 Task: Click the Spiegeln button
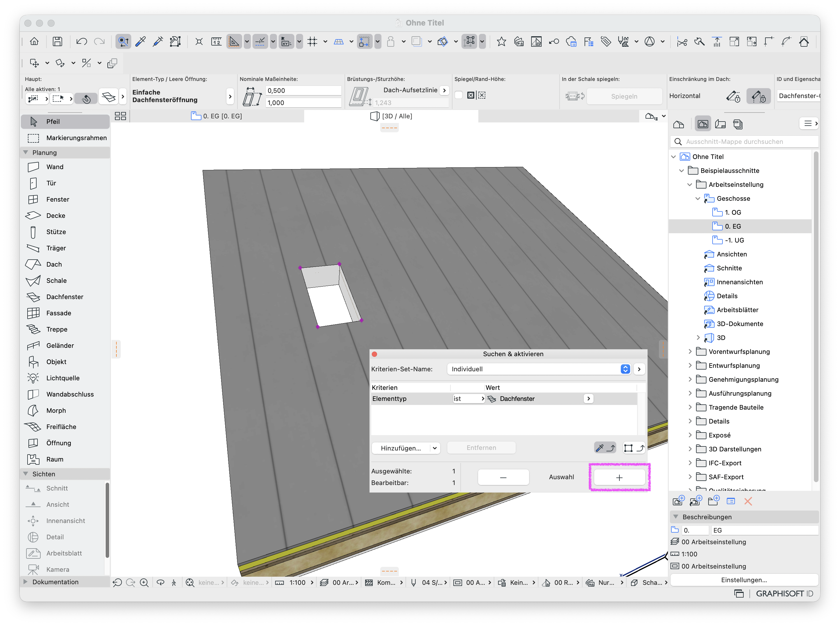tap(624, 96)
